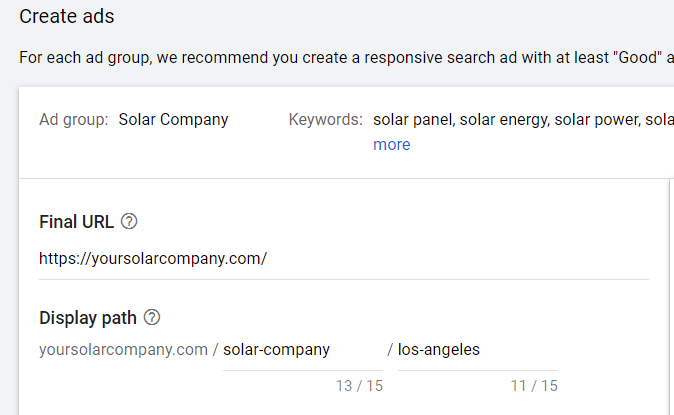Viewport: 674px width, 415px height.
Task: Click the slash between the path fields
Action: (x=390, y=350)
